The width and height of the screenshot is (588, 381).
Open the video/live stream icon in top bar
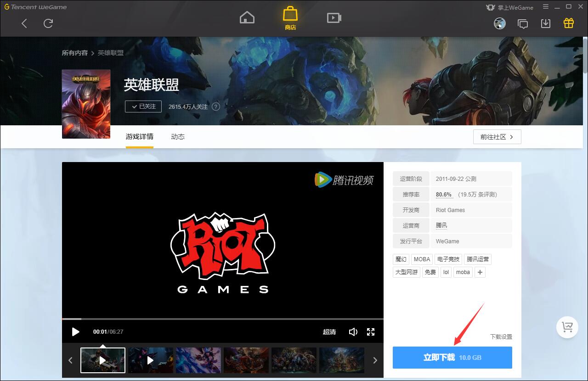tap(334, 17)
